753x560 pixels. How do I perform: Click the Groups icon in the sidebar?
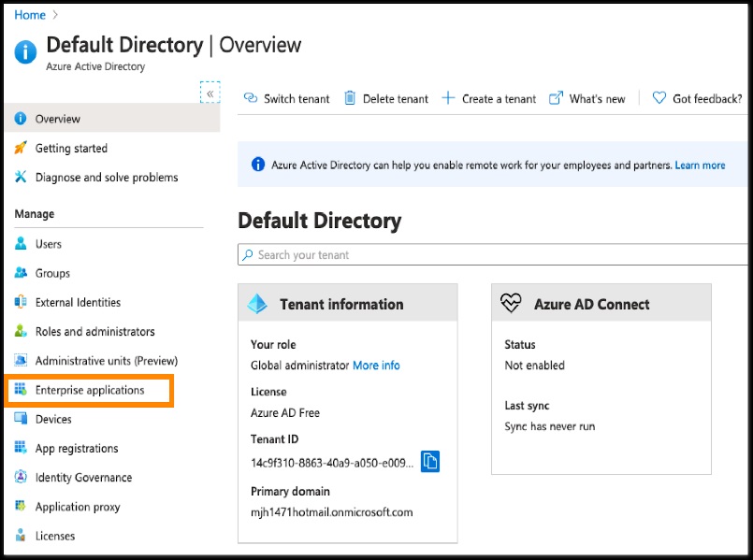point(21,273)
